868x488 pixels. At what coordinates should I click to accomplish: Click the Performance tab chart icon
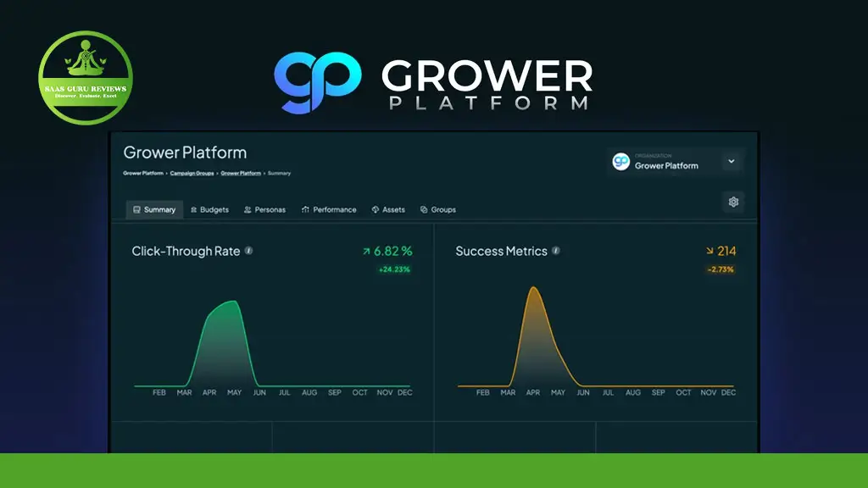click(305, 210)
